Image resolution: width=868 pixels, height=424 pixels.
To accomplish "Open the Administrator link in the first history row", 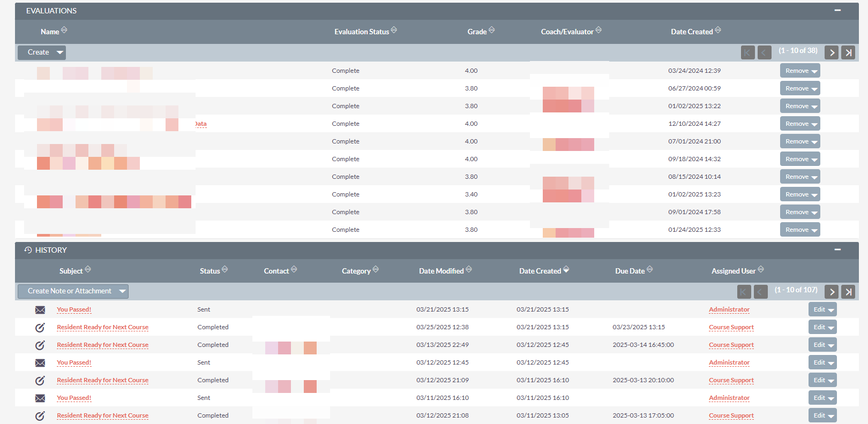I will [x=729, y=309].
